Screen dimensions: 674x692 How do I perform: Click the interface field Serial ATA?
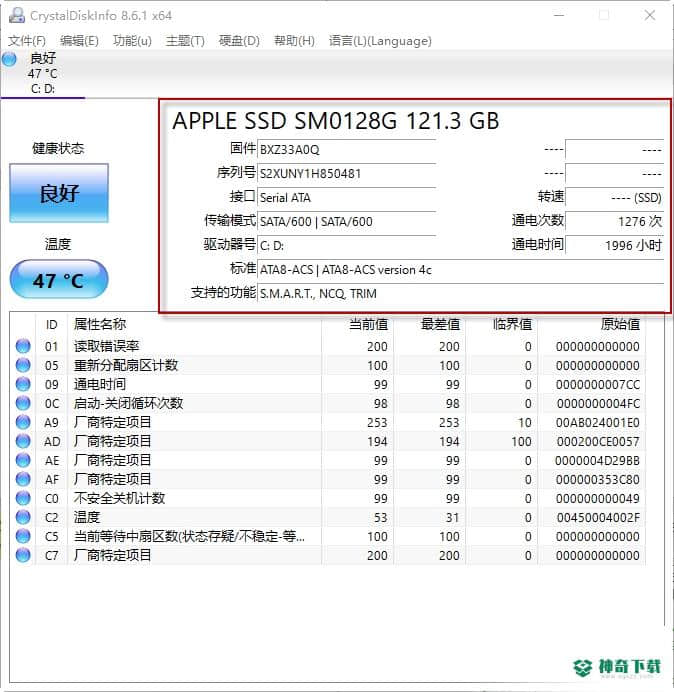[346, 197]
